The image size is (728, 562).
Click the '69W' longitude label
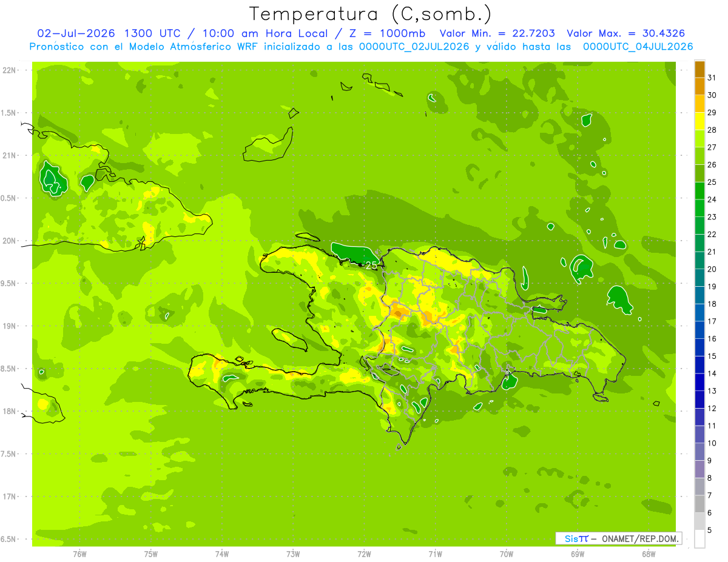578,554
